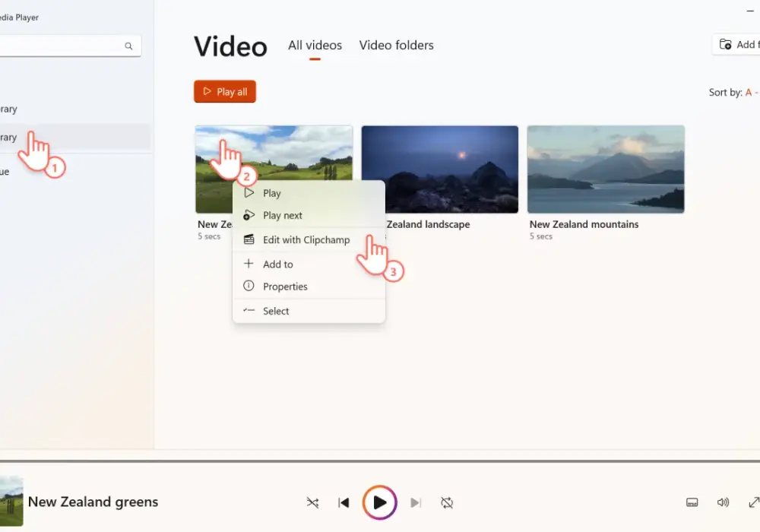This screenshot has height=532, width=760.
Task: Click the Zealand landscape title text
Action: tap(428, 224)
